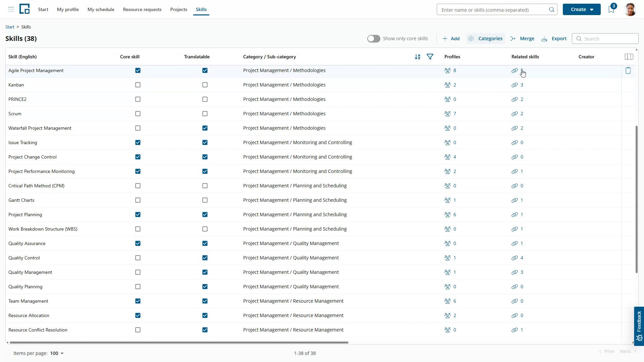Open the bookmarks icon with badge 3
The image size is (644, 362).
pyautogui.click(x=611, y=9)
